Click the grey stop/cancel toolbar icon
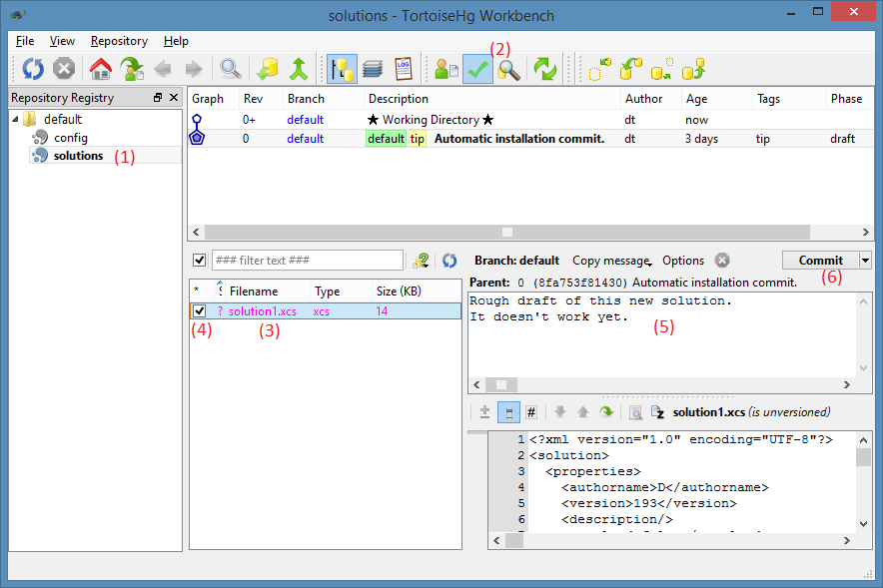This screenshot has height=588, width=883. point(64,69)
